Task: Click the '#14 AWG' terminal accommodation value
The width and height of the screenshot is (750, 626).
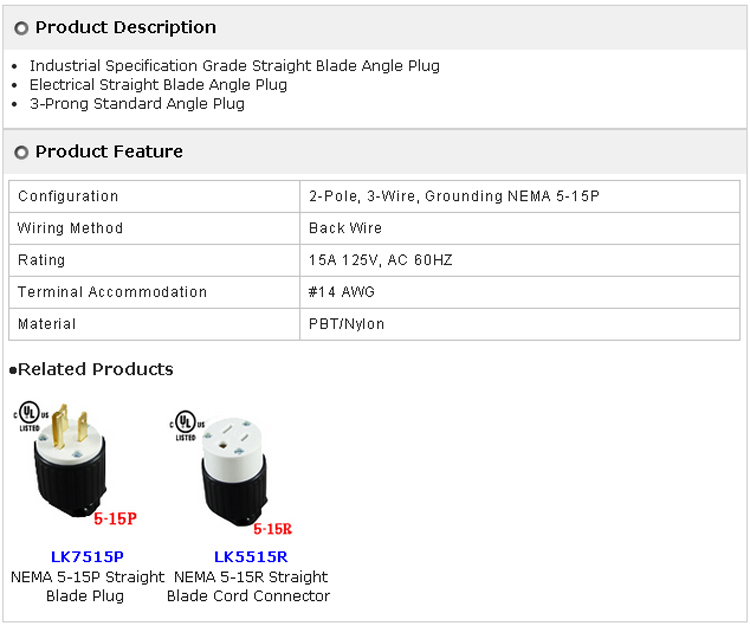Action: tap(342, 293)
